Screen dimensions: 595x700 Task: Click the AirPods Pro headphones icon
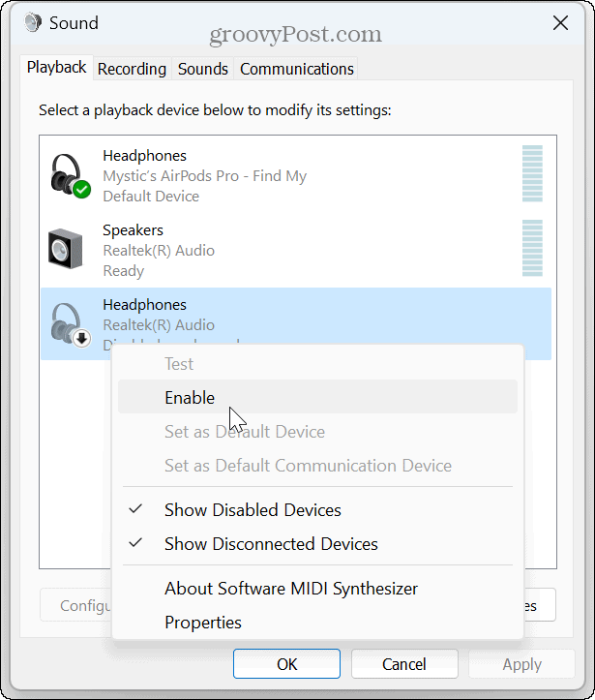click(69, 175)
